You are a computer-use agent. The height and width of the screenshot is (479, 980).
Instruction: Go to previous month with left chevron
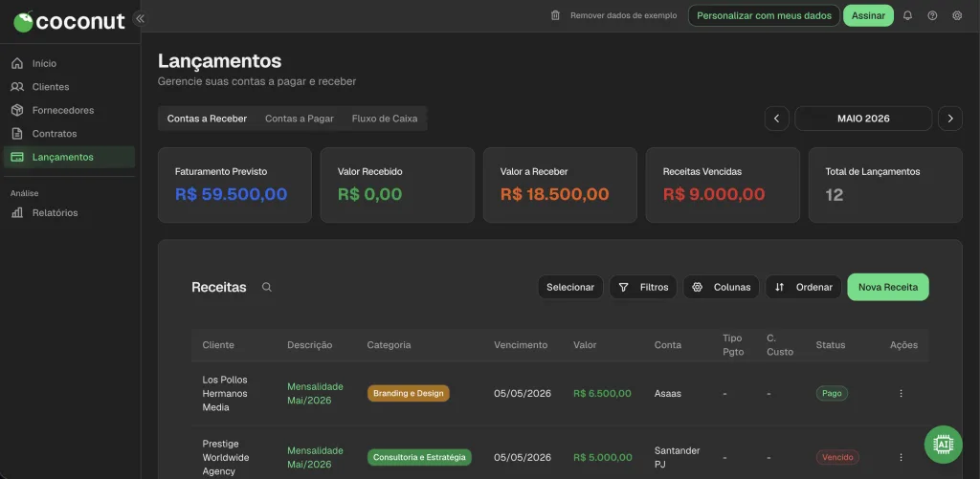(x=776, y=119)
